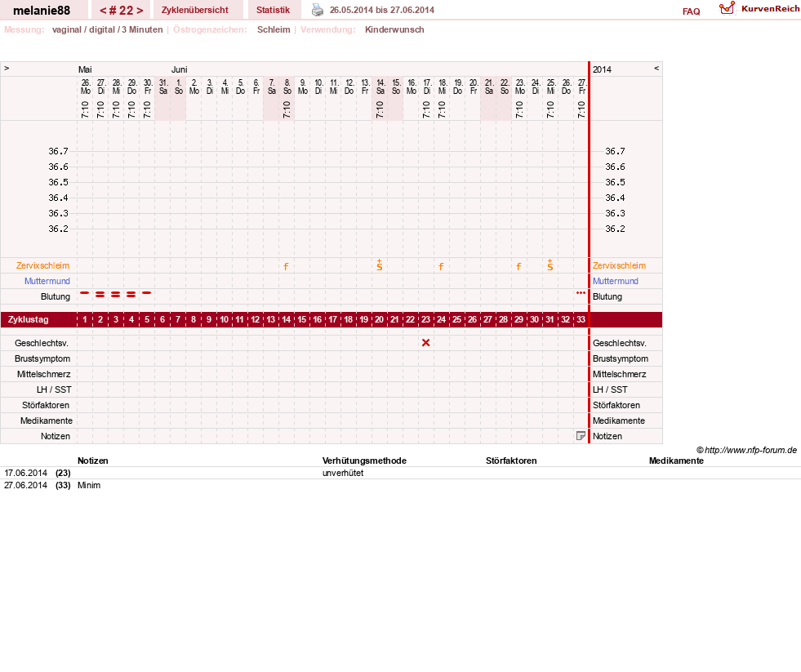Image resolution: width=801 pixels, height=672 pixels.
Task: Click the 'Minim' note text
Action: tap(89, 485)
